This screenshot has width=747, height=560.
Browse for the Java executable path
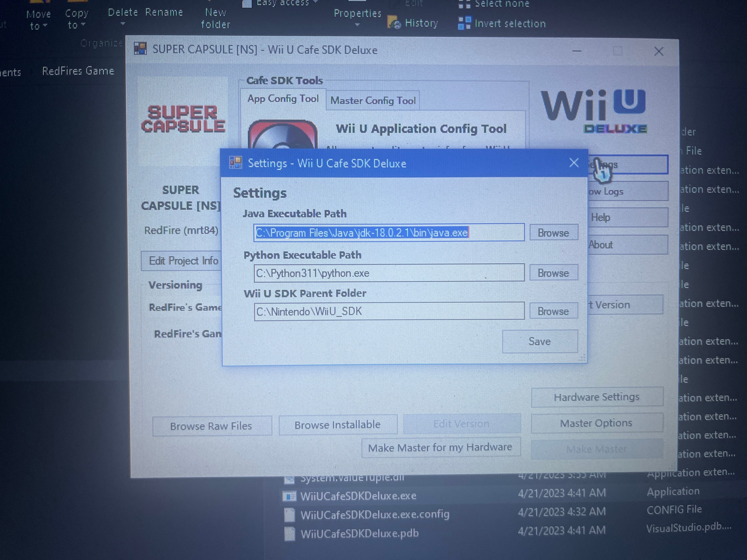(554, 233)
